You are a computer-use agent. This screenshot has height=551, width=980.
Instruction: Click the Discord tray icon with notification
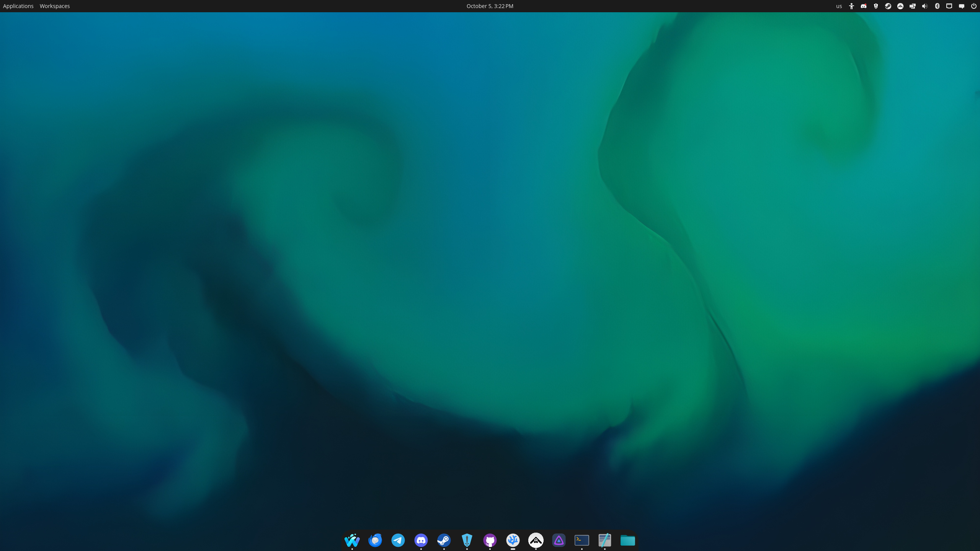coord(864,6)
